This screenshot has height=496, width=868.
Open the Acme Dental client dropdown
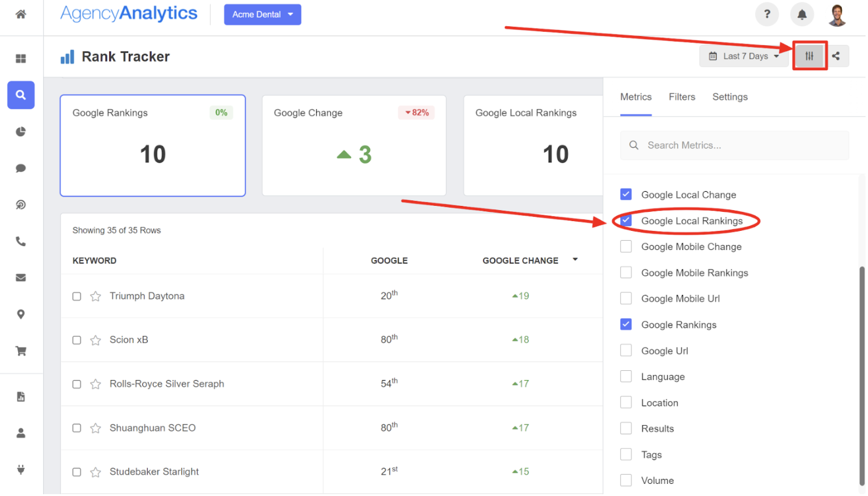coord(262,14)
